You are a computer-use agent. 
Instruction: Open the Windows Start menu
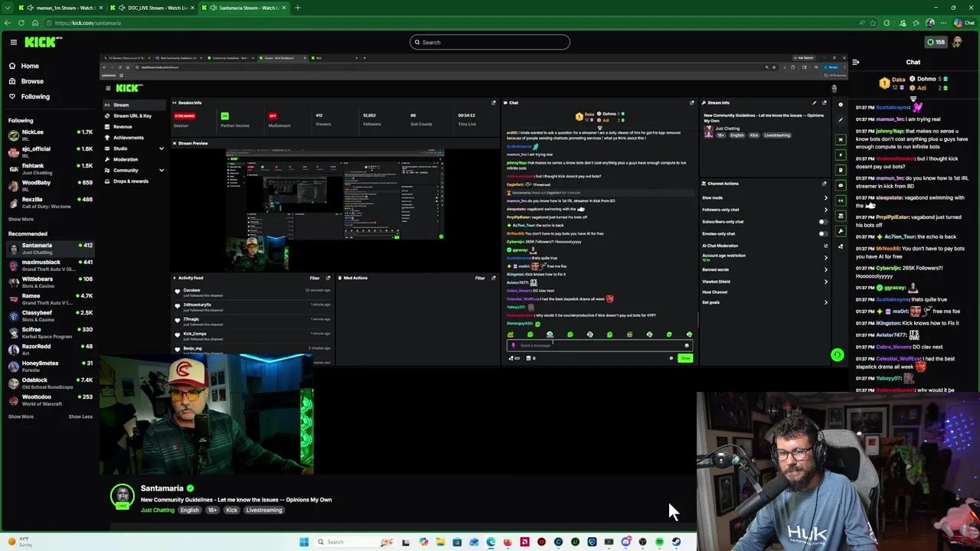point(304,542)
